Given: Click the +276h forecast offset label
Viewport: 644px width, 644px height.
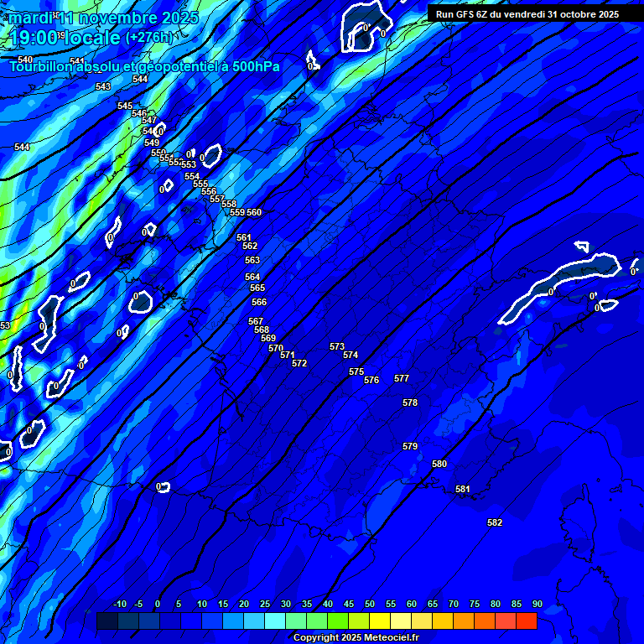Looking at the screenshot, I should click(149, 38).
